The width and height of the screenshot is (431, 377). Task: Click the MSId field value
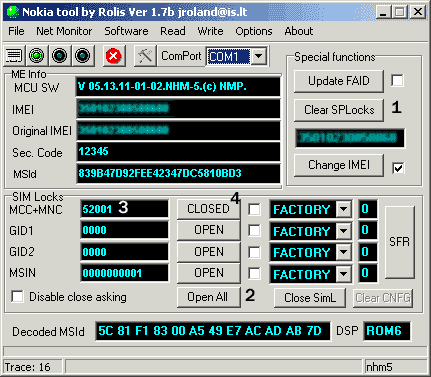coord(178,173)
